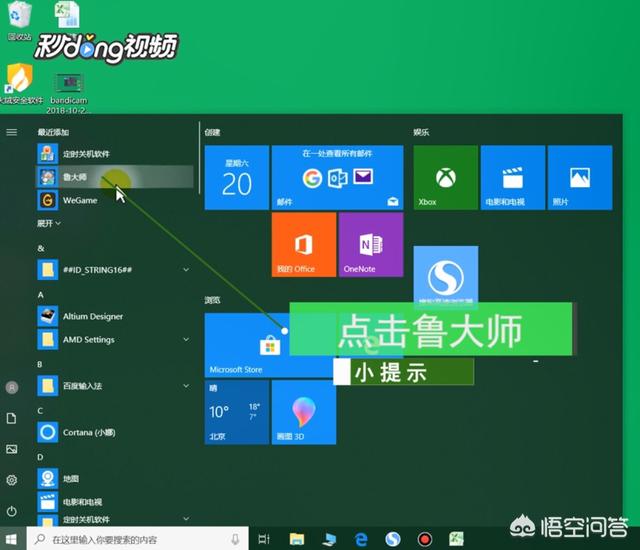
Task: Open the calendar tile showing 20
Action: pyautogui.click(x=236, y=177)
